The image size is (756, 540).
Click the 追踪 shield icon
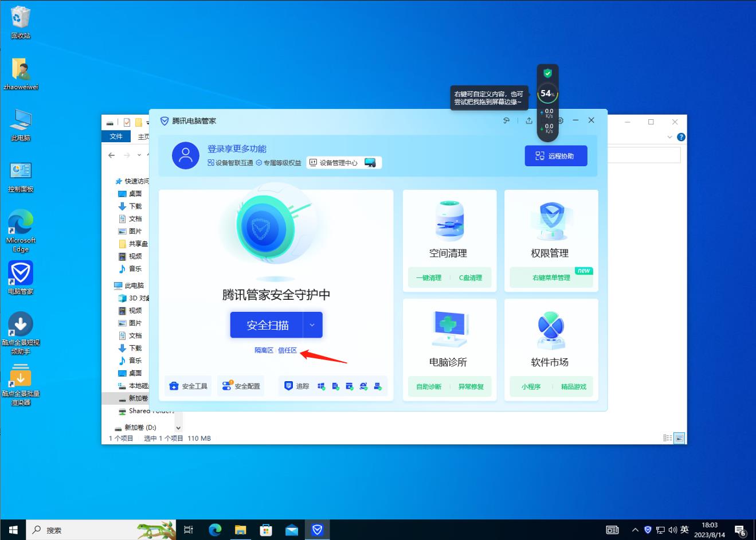(289, 386)
